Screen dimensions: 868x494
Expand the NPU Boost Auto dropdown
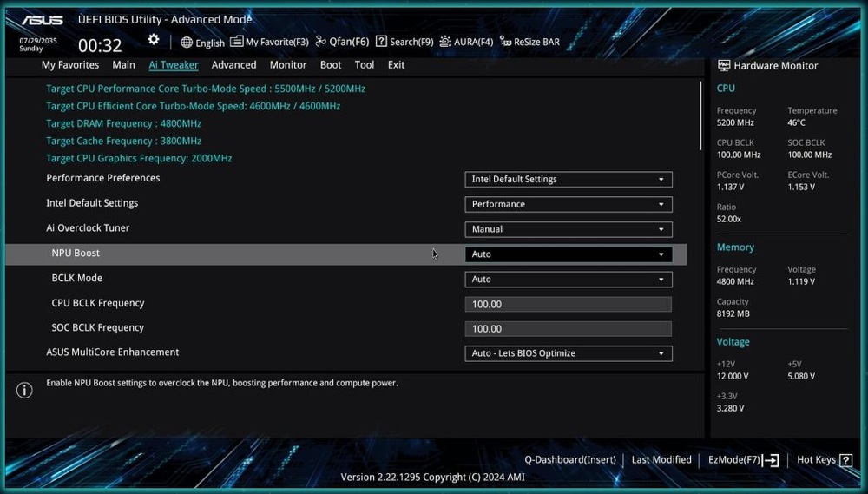pos(569,254)
